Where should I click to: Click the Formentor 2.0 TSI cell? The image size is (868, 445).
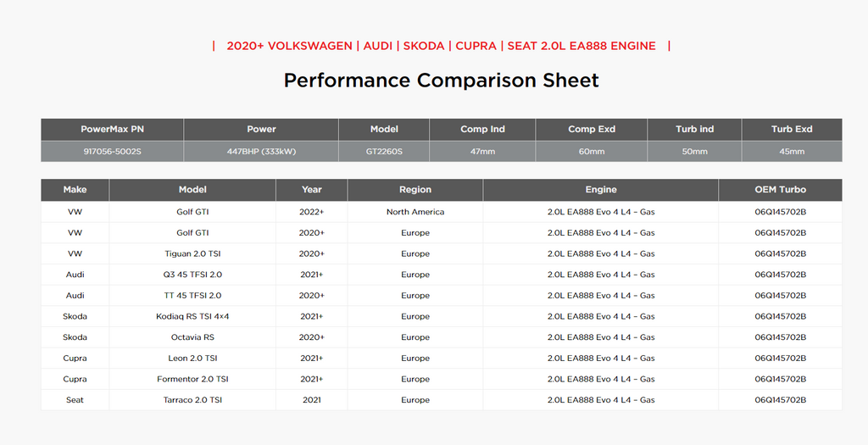192,379
